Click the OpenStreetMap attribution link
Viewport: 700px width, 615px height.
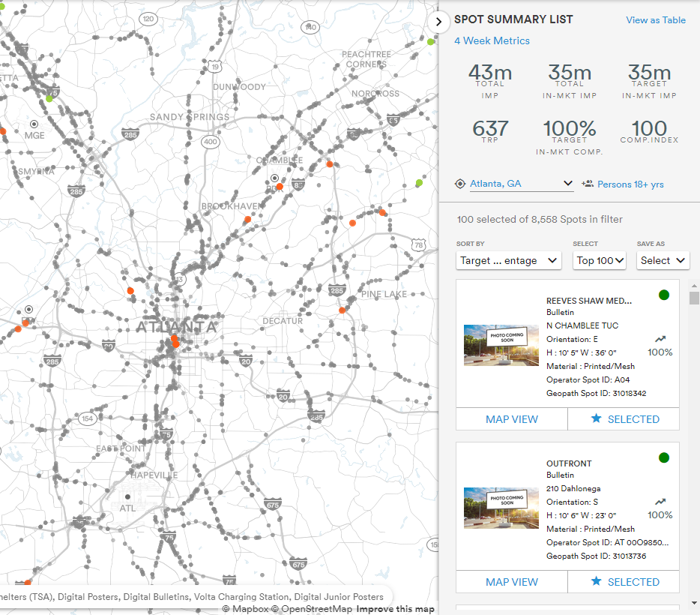pyautogui.click(x=312, y=609)
